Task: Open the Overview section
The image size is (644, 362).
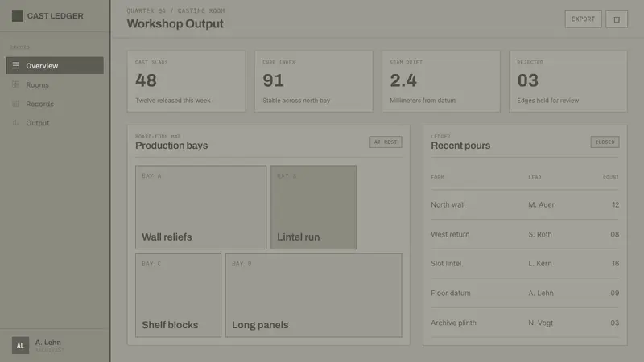Action: tap(55, 66)
